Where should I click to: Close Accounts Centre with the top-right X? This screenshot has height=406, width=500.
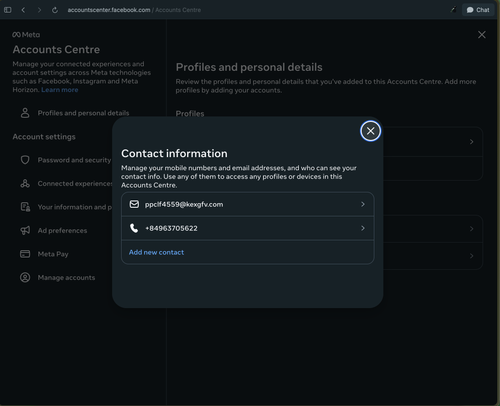click(482, 35)
